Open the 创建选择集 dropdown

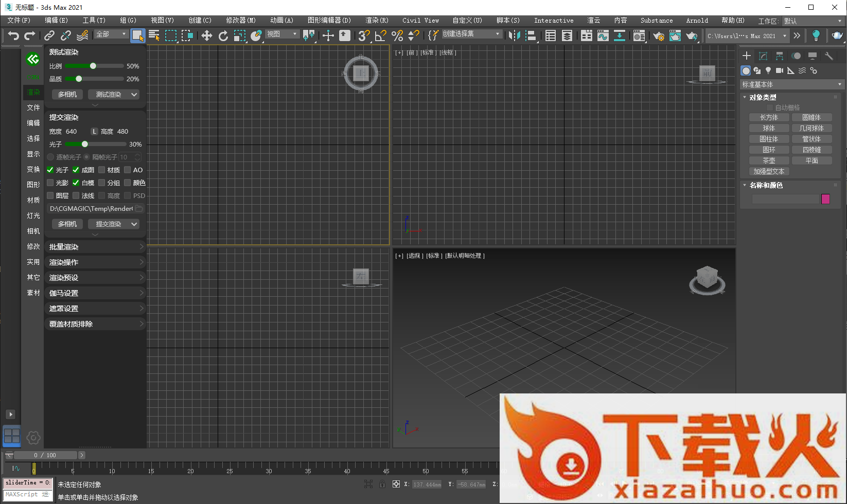[471, 34]
